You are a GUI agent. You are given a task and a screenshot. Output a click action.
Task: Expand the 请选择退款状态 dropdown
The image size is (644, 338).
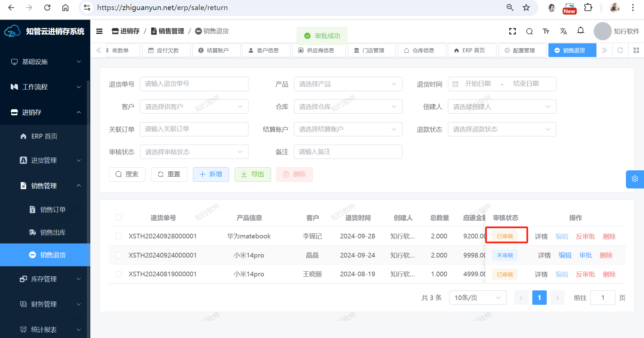(502, 129)
